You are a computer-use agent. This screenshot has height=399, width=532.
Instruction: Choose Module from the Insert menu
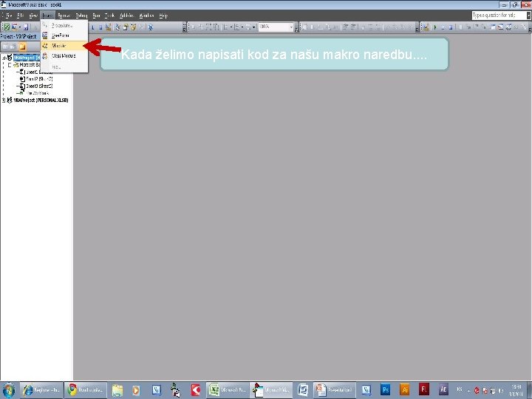pos(64,46)
